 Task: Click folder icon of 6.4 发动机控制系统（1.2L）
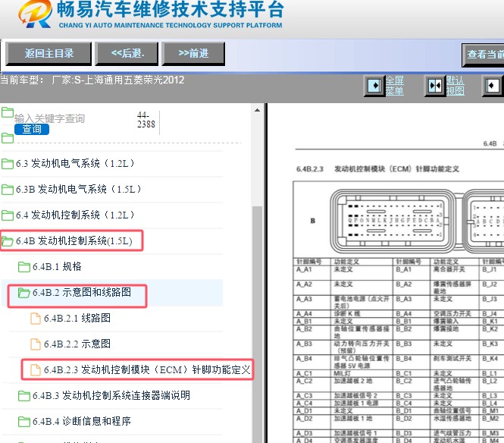pos(8,215)
